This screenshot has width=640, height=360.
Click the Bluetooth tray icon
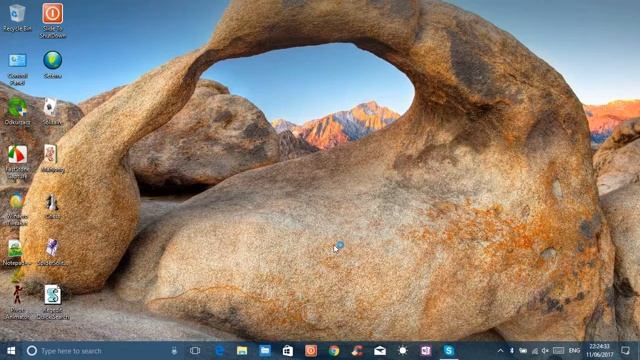[x=511, y=351]
